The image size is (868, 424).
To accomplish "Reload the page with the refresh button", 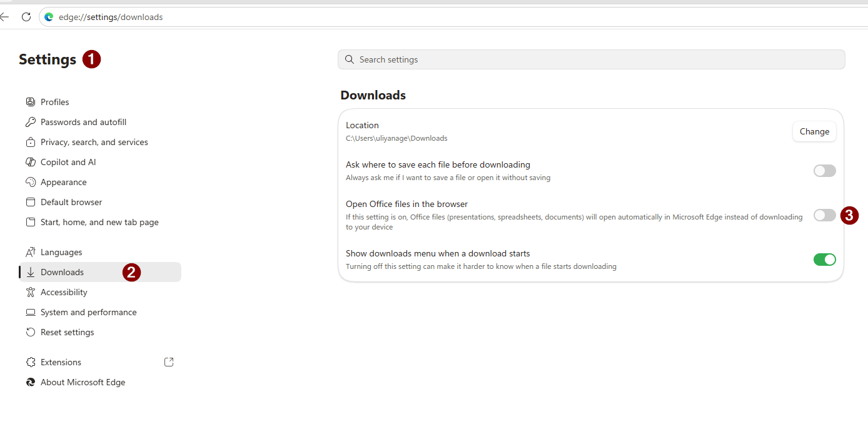I will (x=26, y=17).
